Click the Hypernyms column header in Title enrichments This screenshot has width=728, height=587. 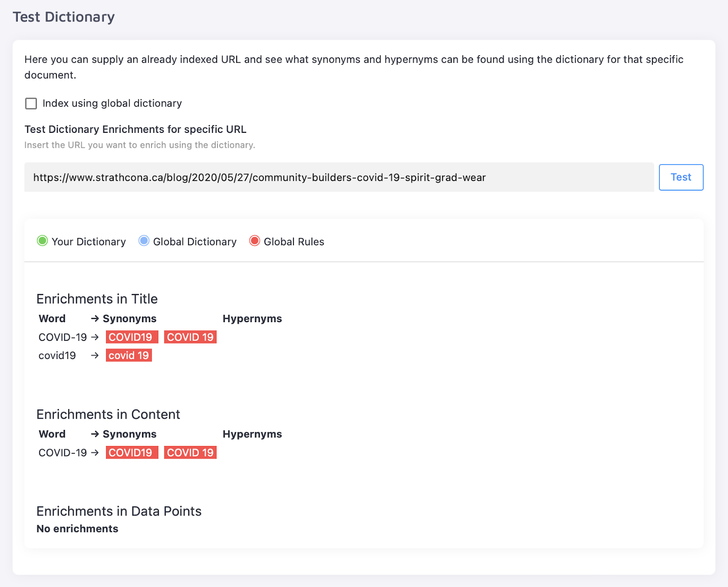pyautogui.click(x=252, y=319)
